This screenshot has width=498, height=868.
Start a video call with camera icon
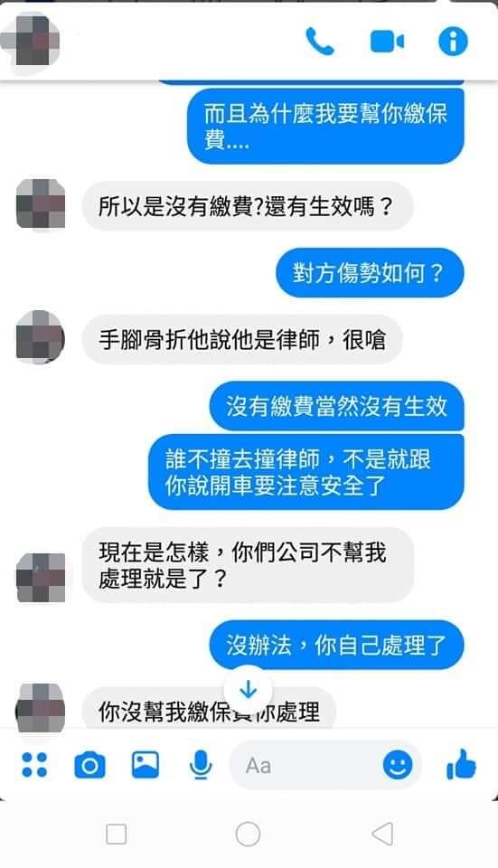[x=387, y=42]
